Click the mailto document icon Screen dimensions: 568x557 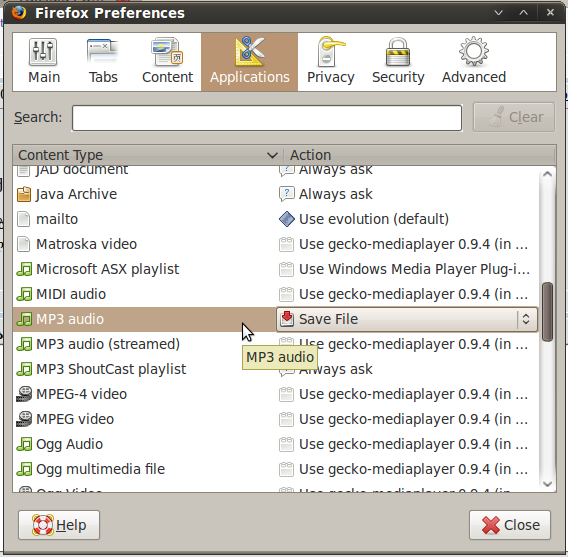[x=24, y=219]
